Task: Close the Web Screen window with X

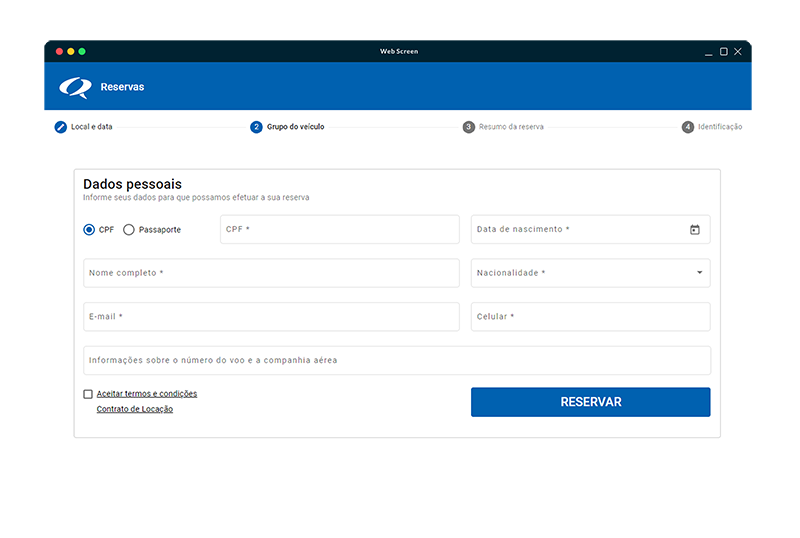Action: (x=738, y=52)
